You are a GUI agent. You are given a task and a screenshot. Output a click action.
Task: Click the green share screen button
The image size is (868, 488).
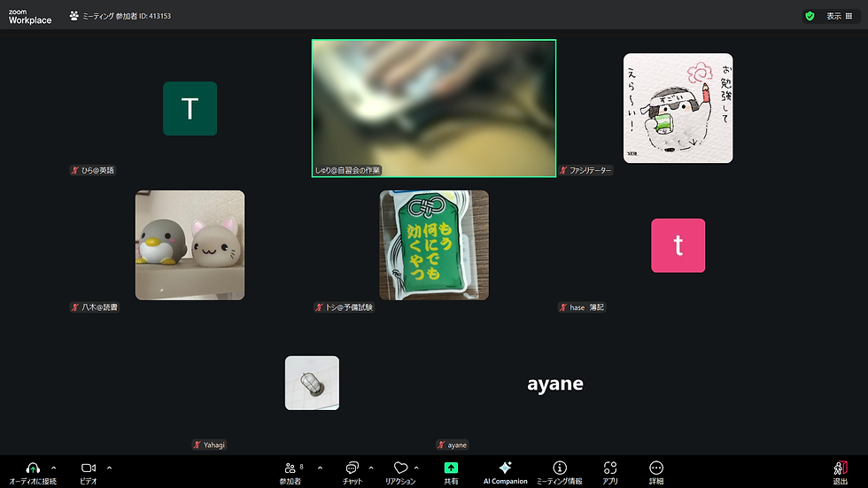451,474
